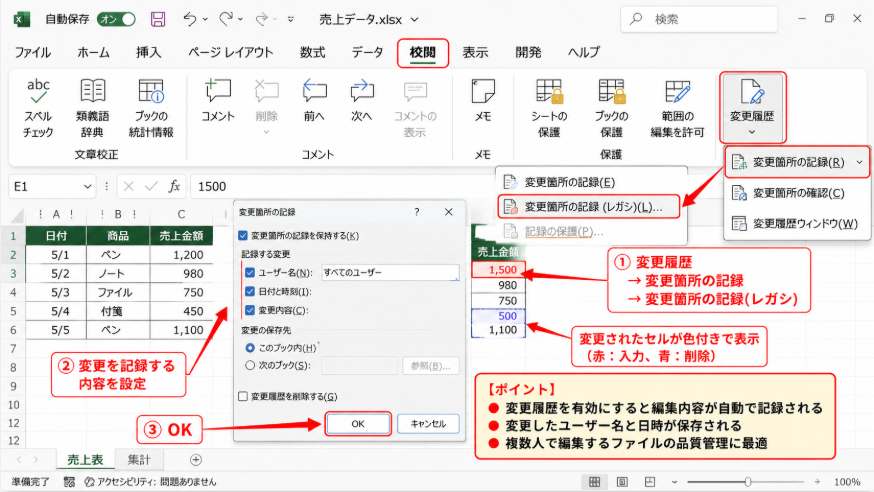Run スペルチェック spell check

tap(38, 108)
